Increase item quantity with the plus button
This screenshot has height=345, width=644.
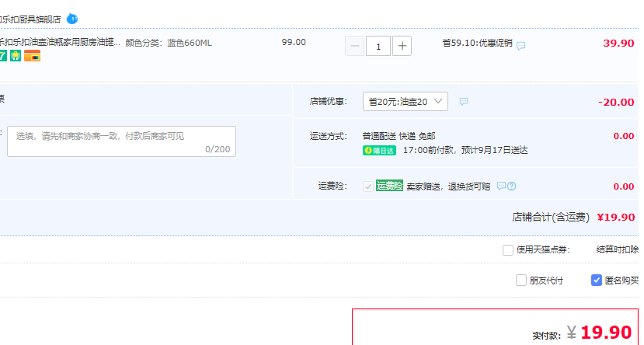(x=402, y=46)
